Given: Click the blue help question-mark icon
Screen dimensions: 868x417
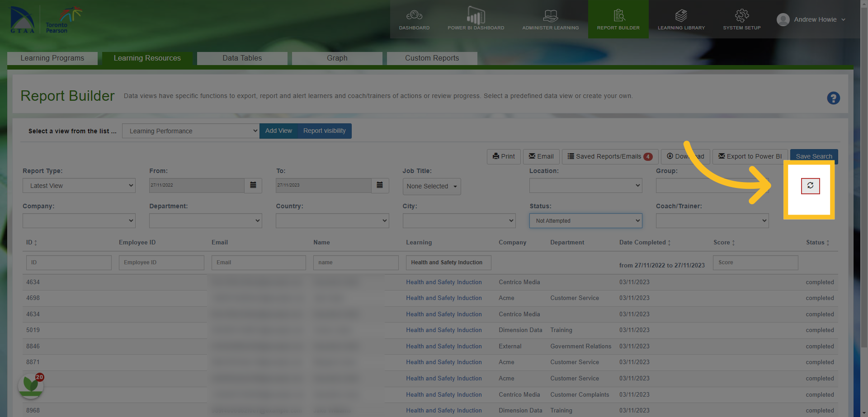Looking at the screenshot, I should pos(833,98).
